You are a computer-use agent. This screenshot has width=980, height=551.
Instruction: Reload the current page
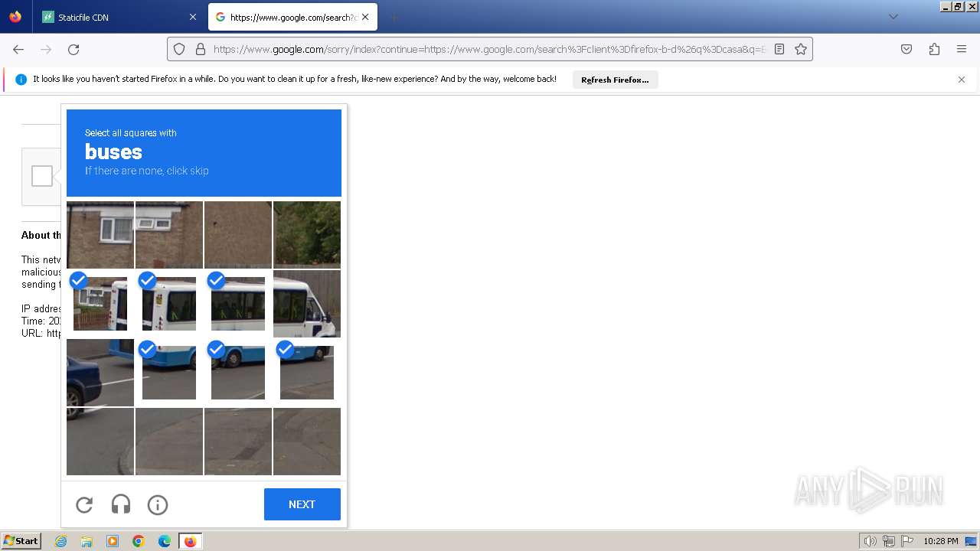[x=73, y=49]
